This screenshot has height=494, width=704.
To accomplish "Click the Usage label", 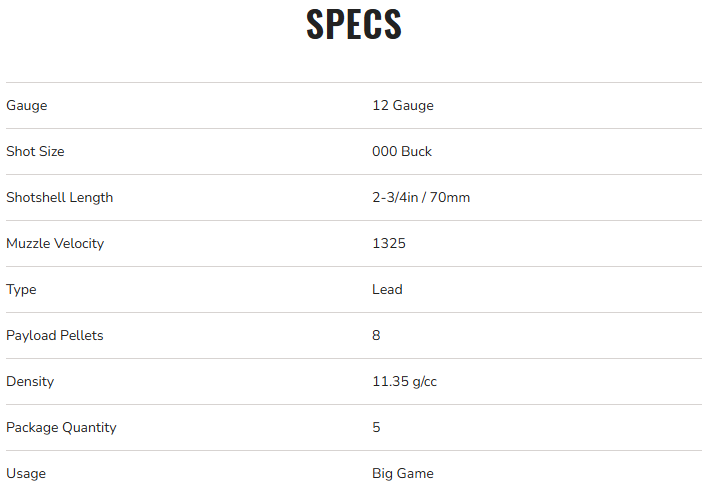I will (26, 473).
